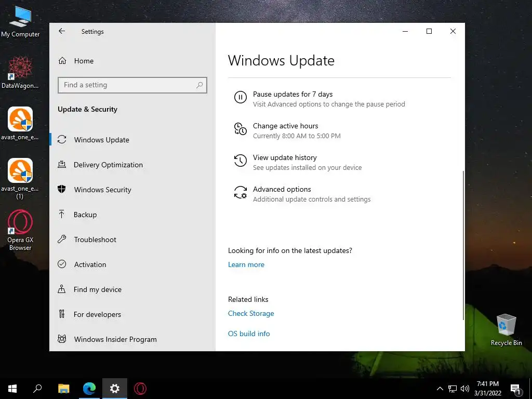Open Opera from the taskbar
The height and width of the screenshot is (399, 532).
pos(140,389)
